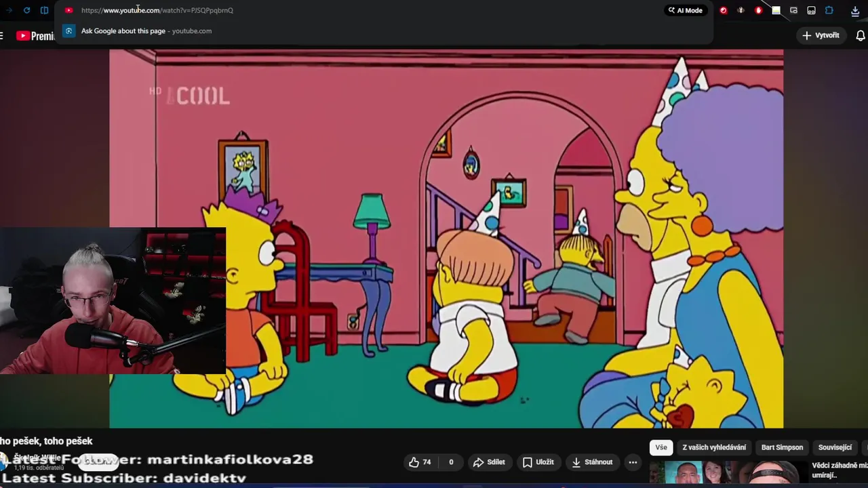Select the Bart Simpson filter chip

pos(782,447)
